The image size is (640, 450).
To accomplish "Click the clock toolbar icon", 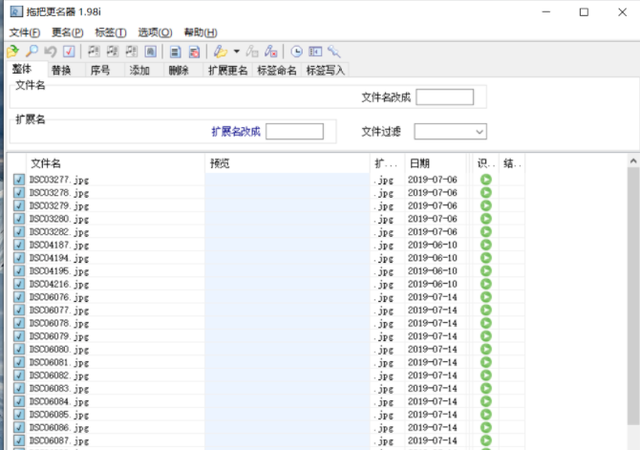I will (x=296, y=51).
